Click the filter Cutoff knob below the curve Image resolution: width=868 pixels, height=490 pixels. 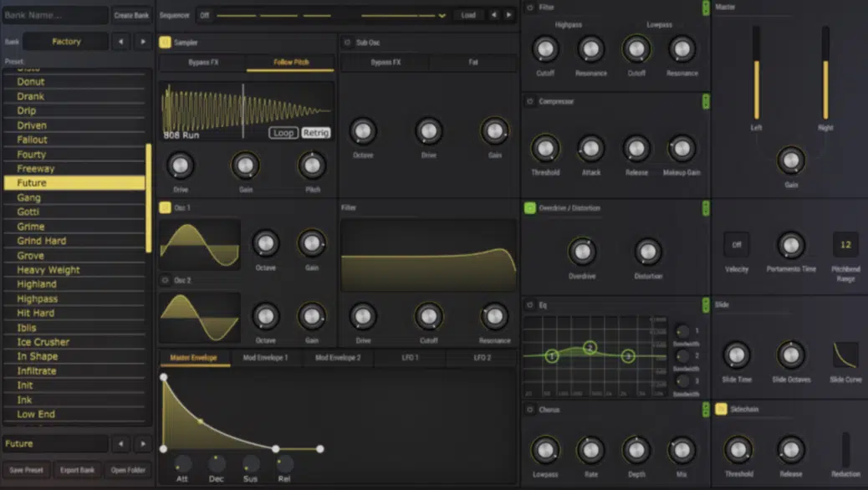pos(428,317)
